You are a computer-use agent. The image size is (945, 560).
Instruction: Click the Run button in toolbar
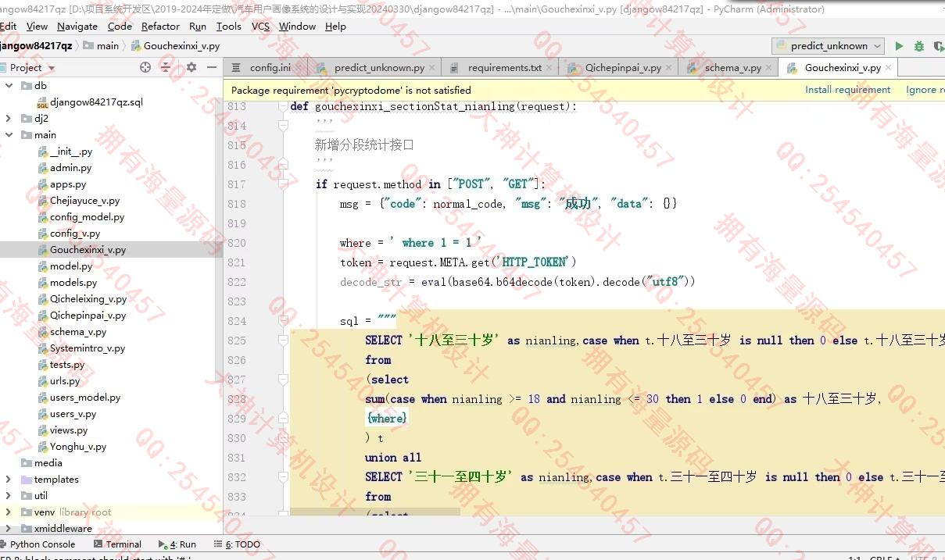coord(899,46)
